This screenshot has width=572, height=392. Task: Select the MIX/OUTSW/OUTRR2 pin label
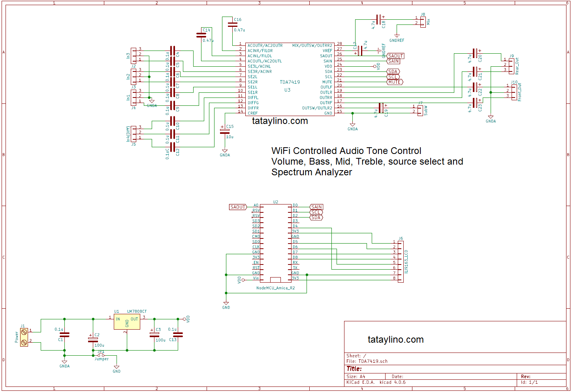pos(312,45)
